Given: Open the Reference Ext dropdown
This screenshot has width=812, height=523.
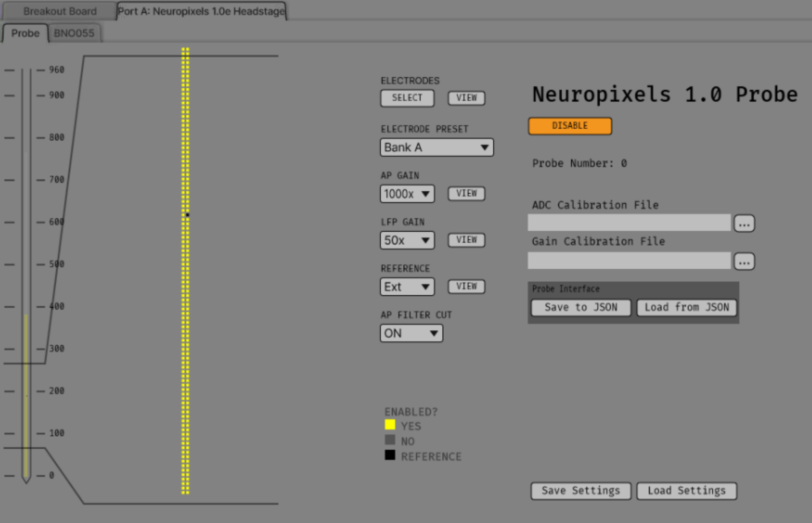Looking at the screenshot, I should (407, 287).
